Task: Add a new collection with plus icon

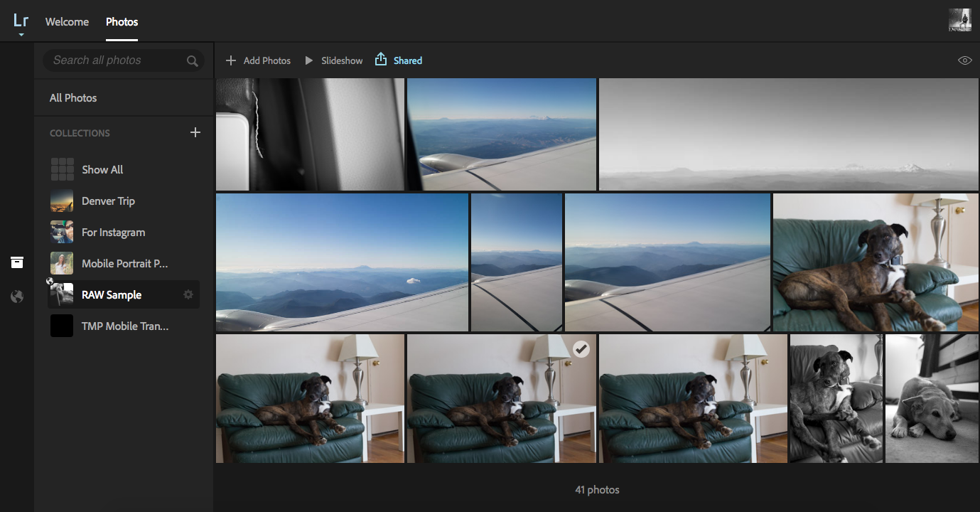Action: pos(195,132)
